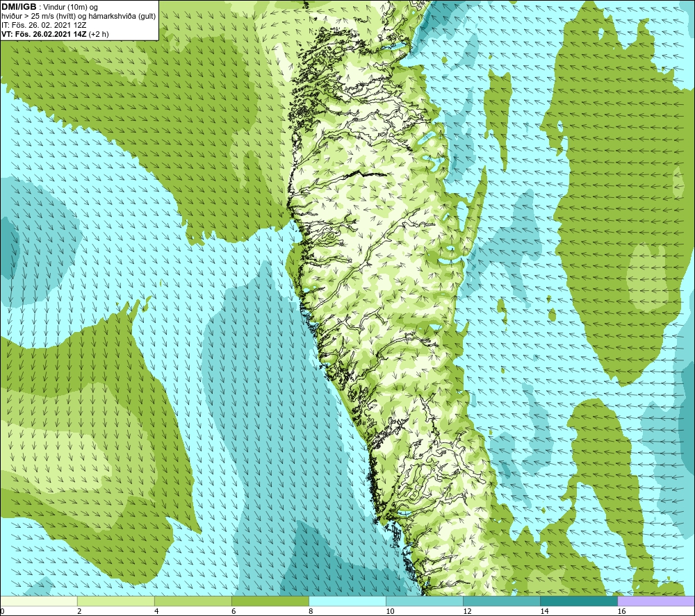Image resolution: width=695 pixels, height=616 pixels.
Task: Click the hviður > 25 m/s legend line
Action: coord(79,17)
